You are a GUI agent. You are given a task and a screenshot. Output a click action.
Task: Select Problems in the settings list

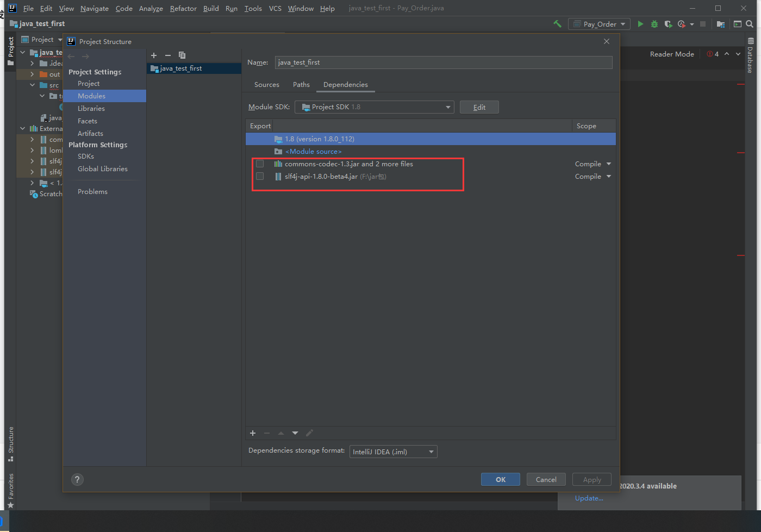point(92,192)
